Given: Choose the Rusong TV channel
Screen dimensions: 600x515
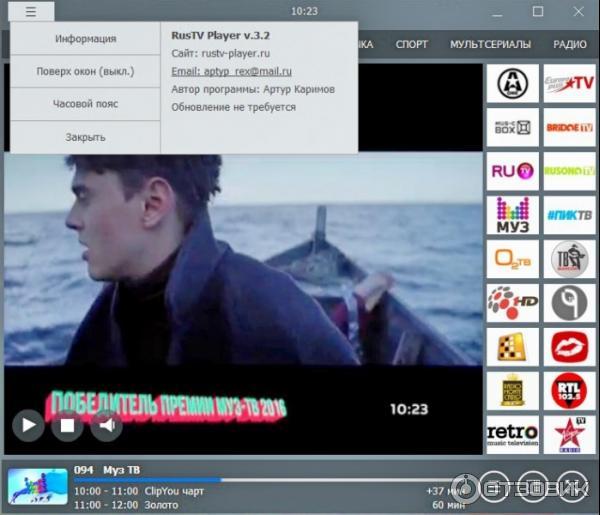Looking at the screenshot, I should click(x=569, y=171).
